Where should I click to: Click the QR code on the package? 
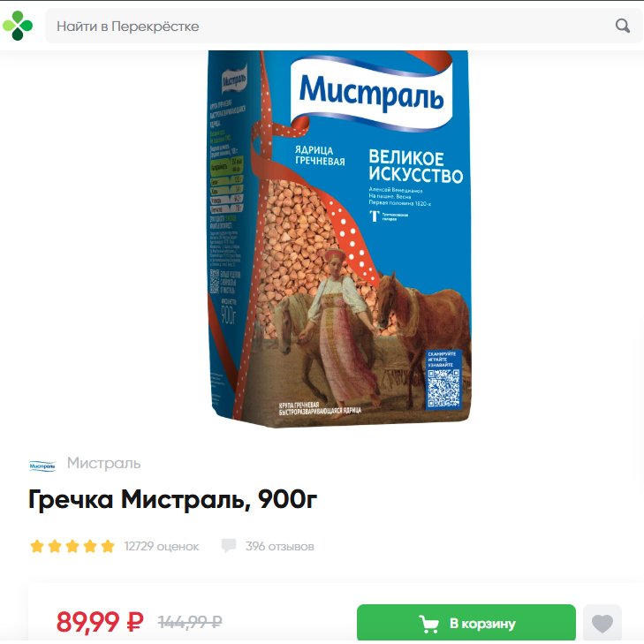click(443, 388)
